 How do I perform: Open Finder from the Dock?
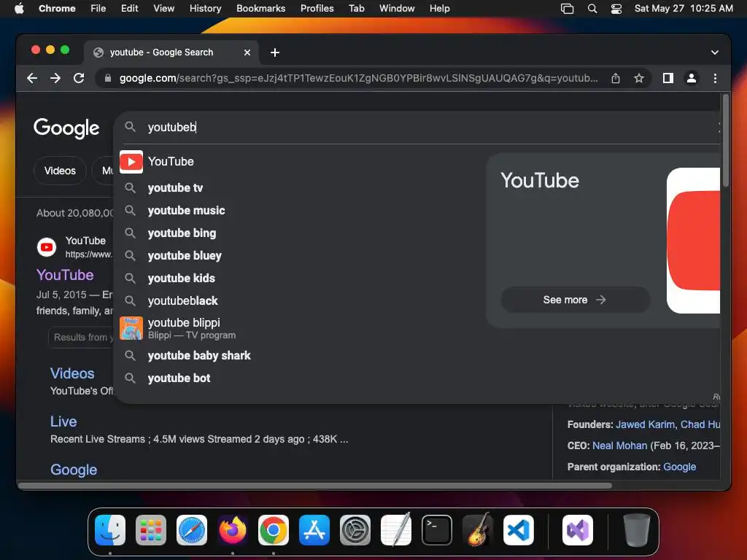110,530
